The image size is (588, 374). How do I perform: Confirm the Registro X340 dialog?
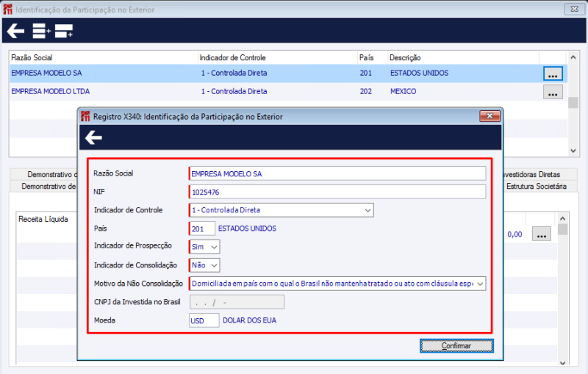click(456, 345)
